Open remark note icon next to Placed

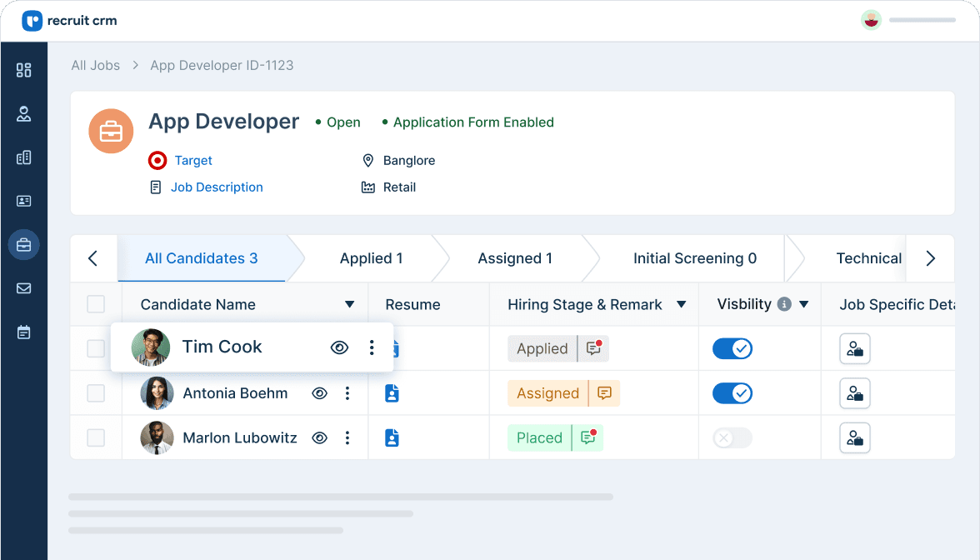[x=588, y=437]
